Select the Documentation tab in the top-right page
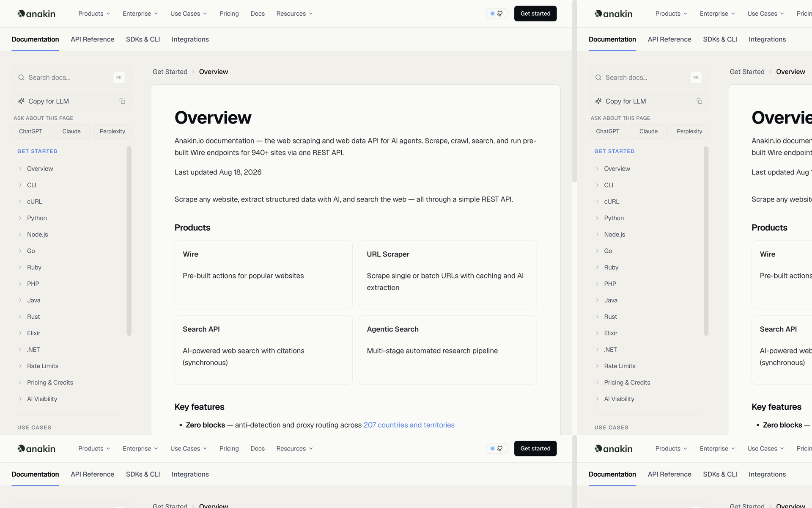 point(612,39)
